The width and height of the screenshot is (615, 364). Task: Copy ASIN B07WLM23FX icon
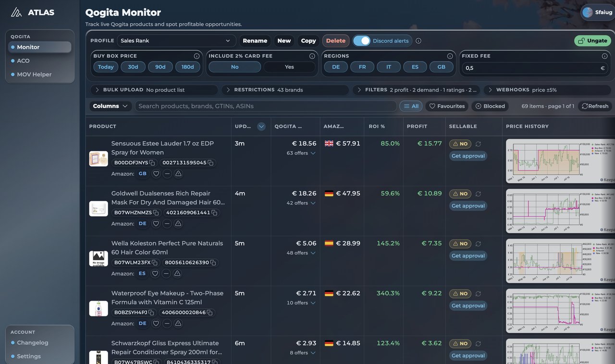coord(154,263)
